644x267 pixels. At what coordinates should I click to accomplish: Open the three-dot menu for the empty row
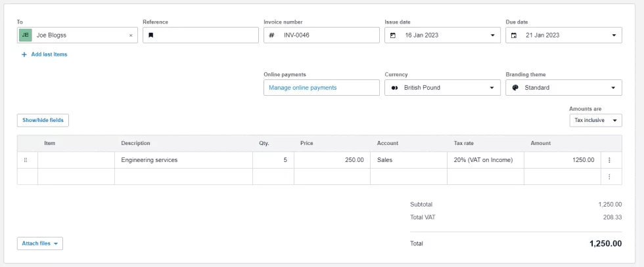609,176
